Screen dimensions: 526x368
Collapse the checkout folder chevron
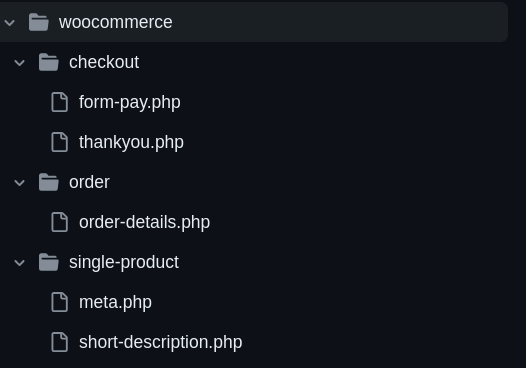point(20,63)
